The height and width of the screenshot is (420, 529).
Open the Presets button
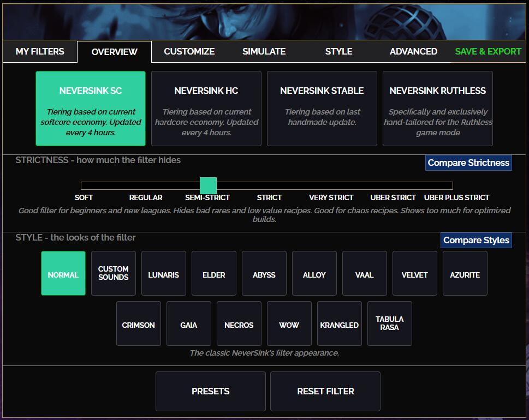coord(211,391)
